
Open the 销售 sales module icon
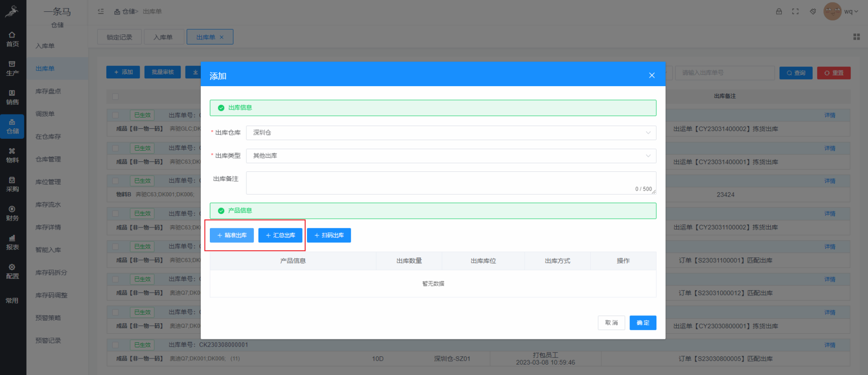(12, 97)
